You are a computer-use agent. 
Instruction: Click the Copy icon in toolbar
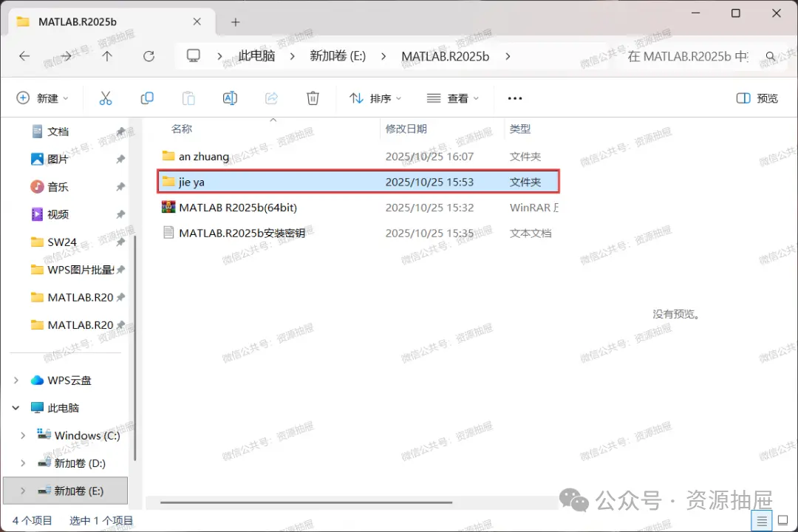coord(147,98)
